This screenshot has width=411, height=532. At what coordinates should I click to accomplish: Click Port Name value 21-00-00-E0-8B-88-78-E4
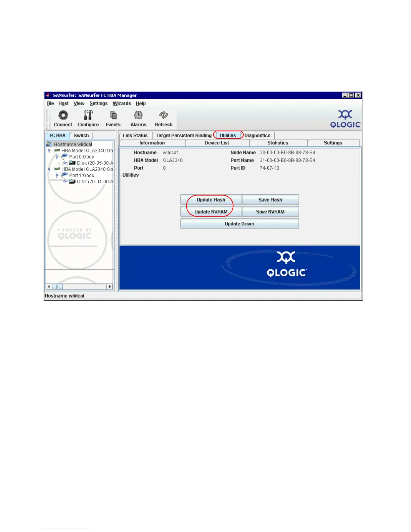(287, 160)
